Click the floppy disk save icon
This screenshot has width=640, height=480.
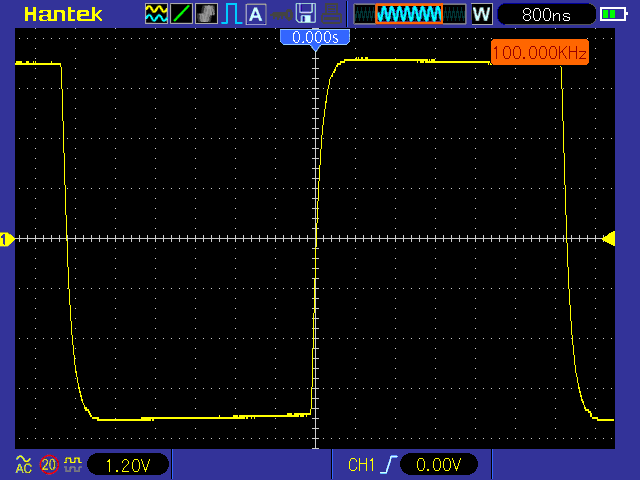306,13
